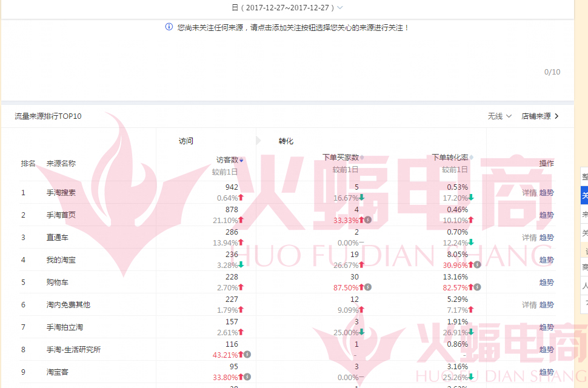Viewport: 588px width, 388px height.
Task: Click red up arrow beside 9.09% in 淘内免费其他 row
Action: [x=361, y=310]
